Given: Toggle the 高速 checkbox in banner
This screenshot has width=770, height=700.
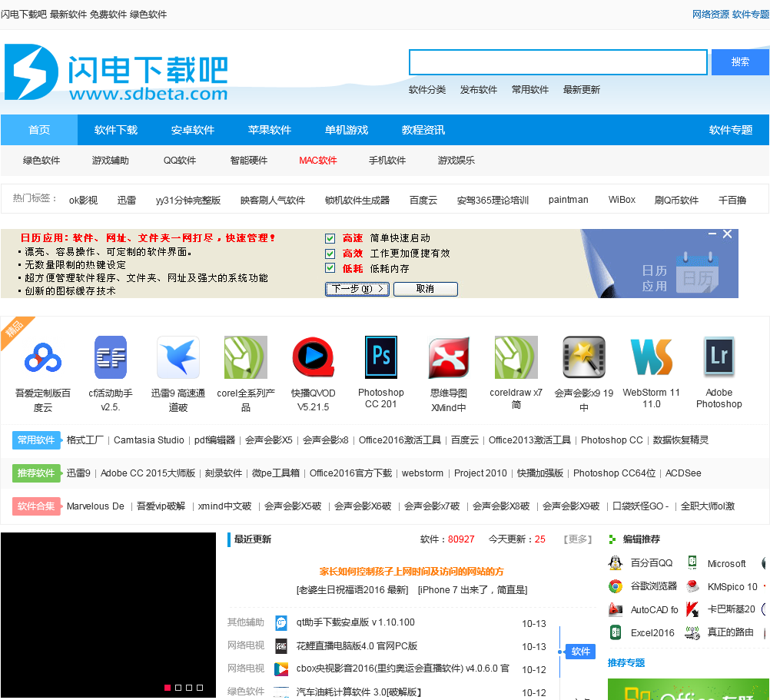Looking at the screenshot, I should [x=330, y=238].
